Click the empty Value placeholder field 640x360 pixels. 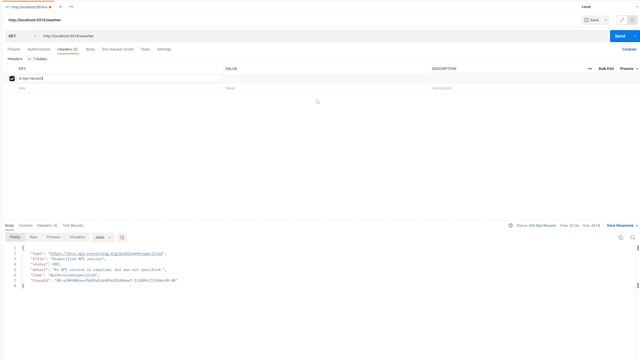327,88
